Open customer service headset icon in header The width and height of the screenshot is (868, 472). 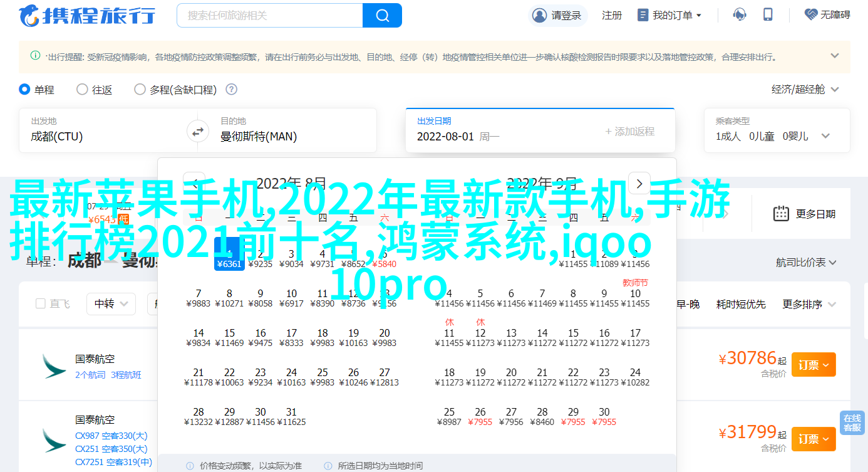(x=740, y=15)
